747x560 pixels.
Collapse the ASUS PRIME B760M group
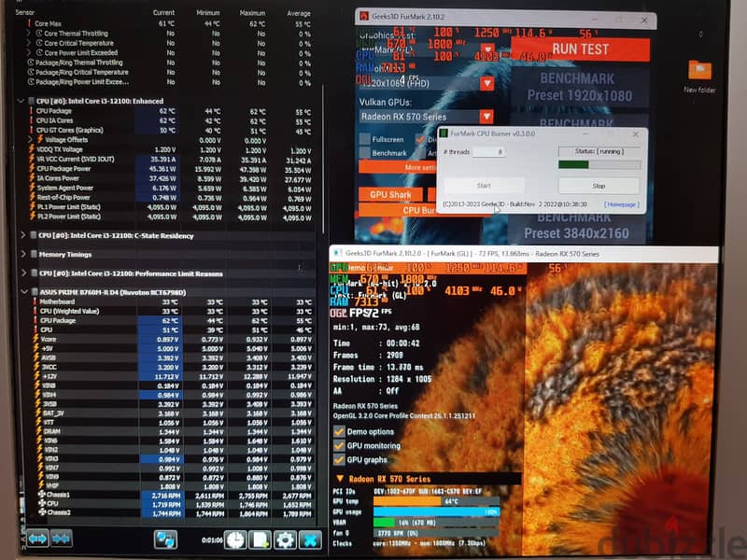(24, 292)
